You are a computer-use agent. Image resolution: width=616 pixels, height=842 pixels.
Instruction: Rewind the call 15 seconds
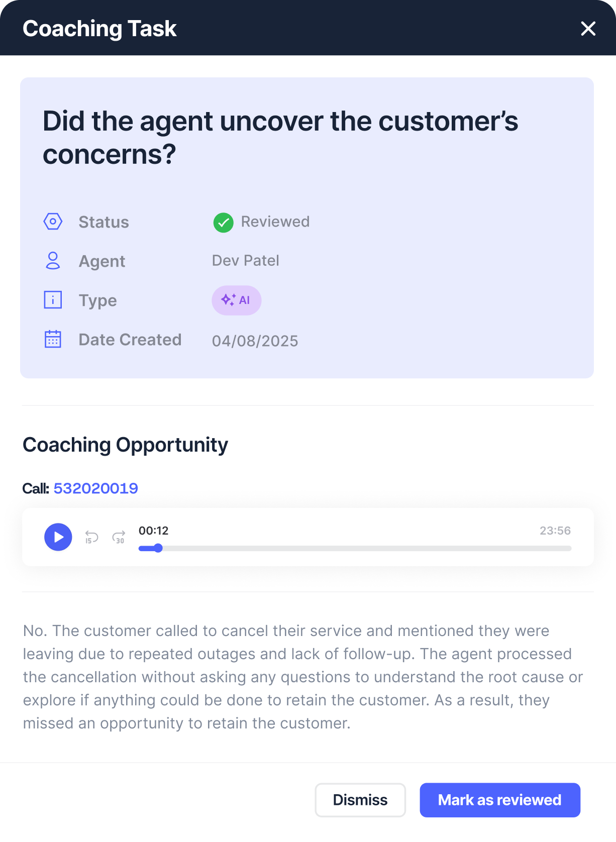(x=91, y=537)
